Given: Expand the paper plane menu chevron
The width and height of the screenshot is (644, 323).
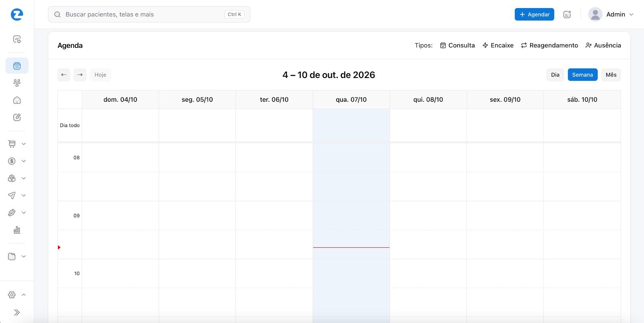Looking at the screenshot, I should point(24,195).
